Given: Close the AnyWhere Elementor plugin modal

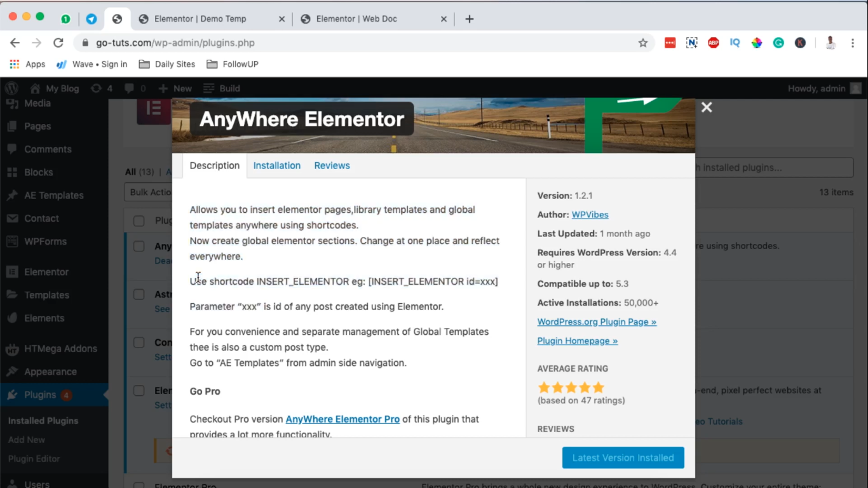Looking at the screenshot, I should (x=706, y=107).
